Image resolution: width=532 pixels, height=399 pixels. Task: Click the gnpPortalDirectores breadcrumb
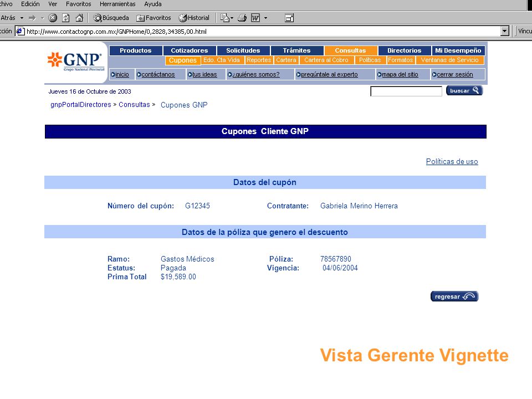[81, 105]
